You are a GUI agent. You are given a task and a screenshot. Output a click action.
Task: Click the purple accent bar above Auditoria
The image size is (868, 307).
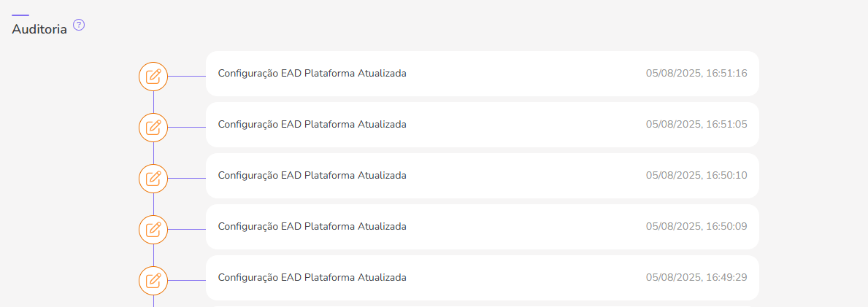click(20, 15)
